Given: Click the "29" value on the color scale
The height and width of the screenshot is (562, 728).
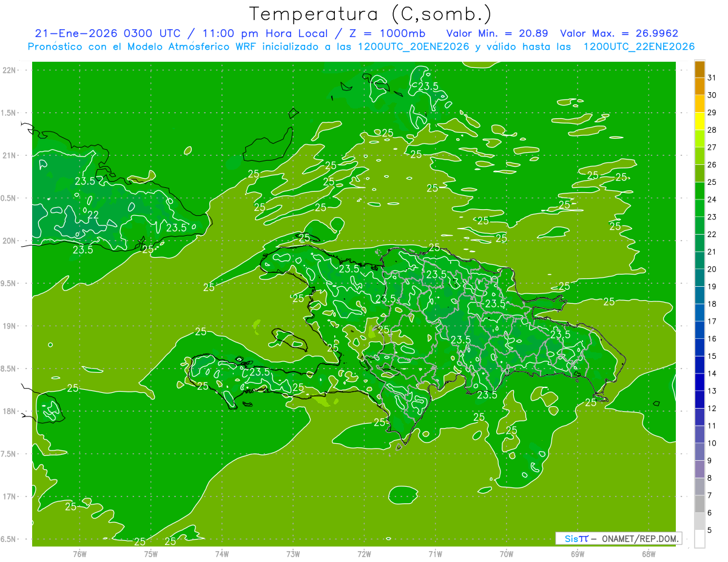Looking at the screenshot, I should tap(712, 113).
